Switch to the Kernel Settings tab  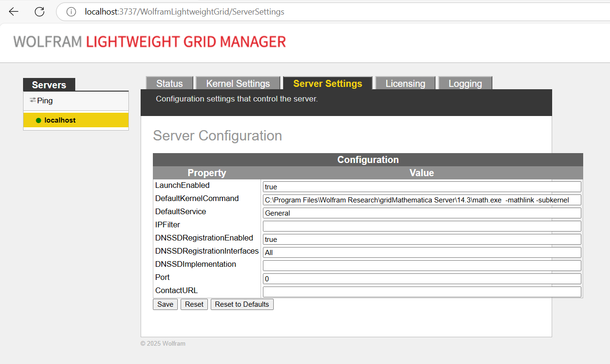tap(238, 83)
